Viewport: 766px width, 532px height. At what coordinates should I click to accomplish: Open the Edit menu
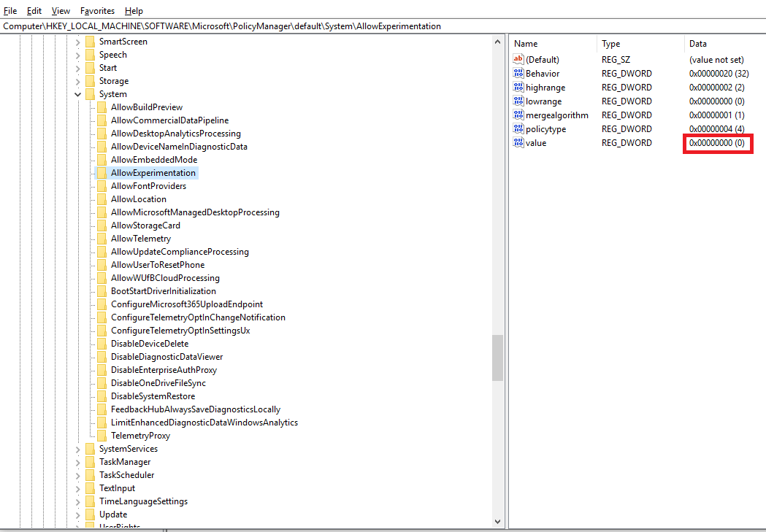click(34, 11)
